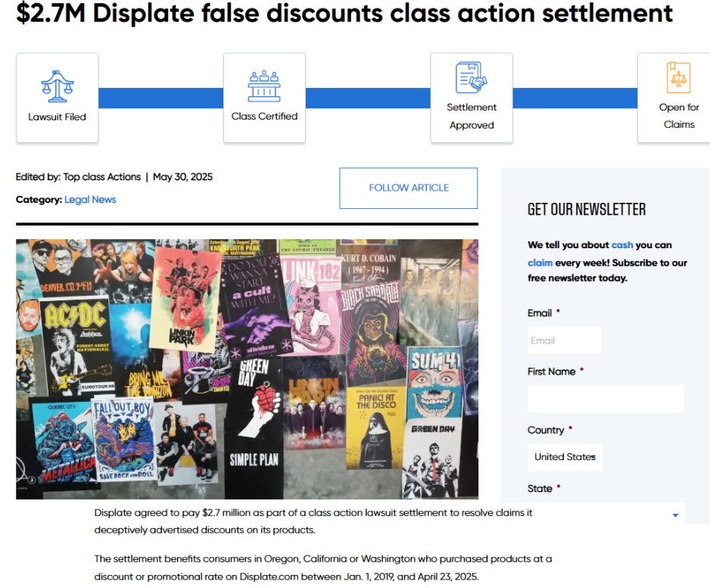710x588 pixels.
Task: Click the blue progress bar before Open for Claims
Action: 575,98
